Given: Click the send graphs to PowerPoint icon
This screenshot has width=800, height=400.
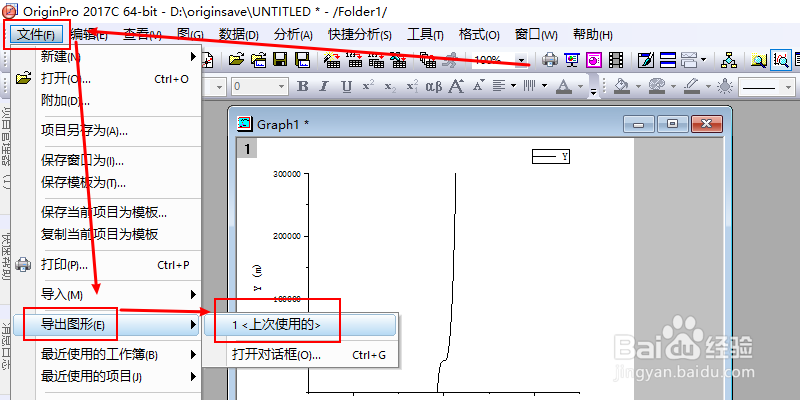Looking at the screenshot, I should point(594,60).
